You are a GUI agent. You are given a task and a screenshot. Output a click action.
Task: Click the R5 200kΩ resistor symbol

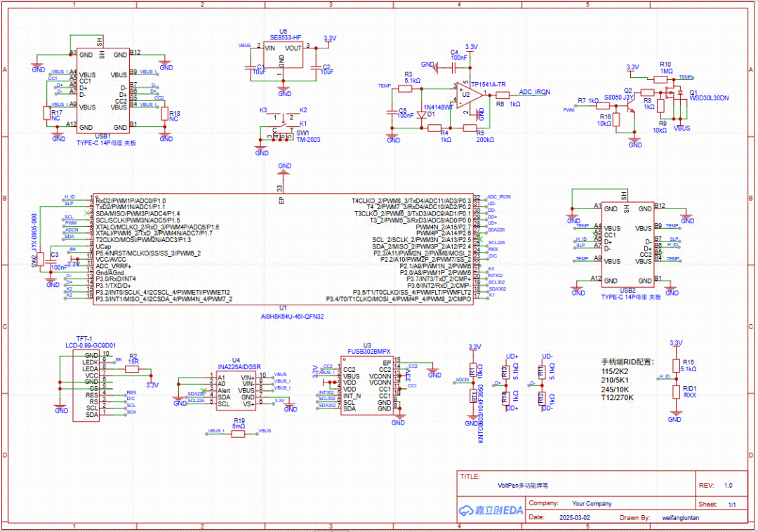470,128
